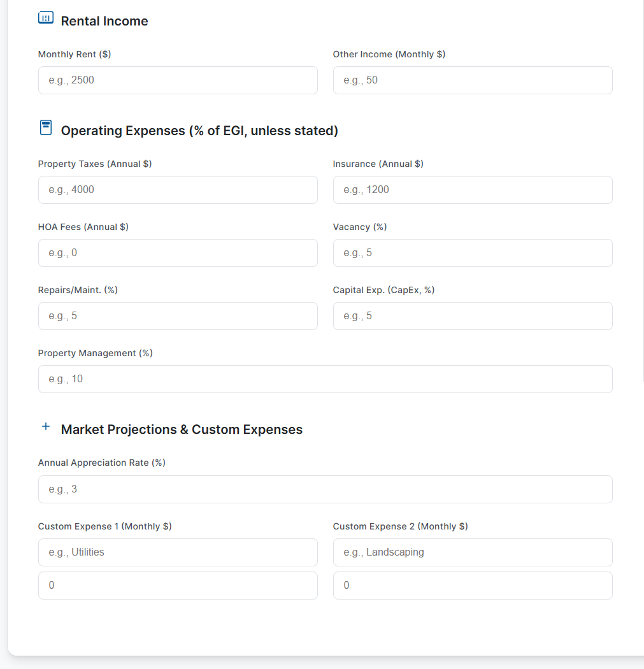The width and height of the screenshot is (644, 669).
Task: Click the Monthly Rent ($) label
Action: point(74,54)
